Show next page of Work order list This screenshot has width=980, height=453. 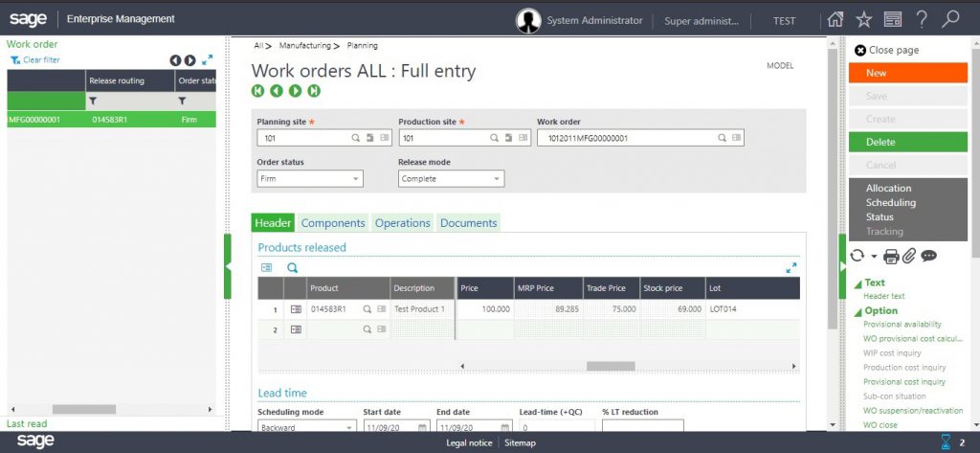[x=190, y=60]
